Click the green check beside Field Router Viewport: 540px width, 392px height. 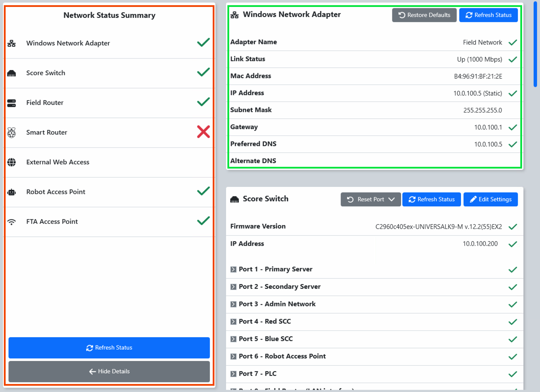tap(203, 102)
